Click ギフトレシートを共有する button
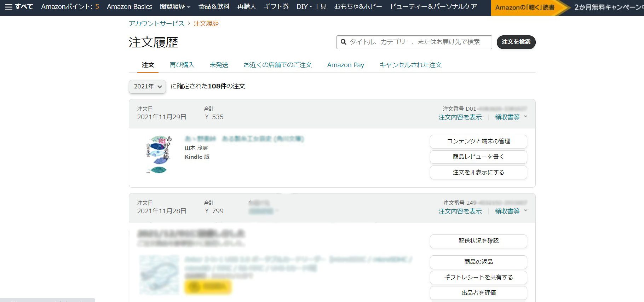 (478, 278)
